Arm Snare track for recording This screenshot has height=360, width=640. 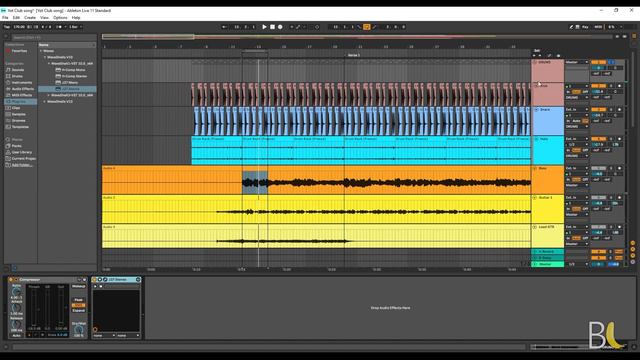click(x=619, y=110)
